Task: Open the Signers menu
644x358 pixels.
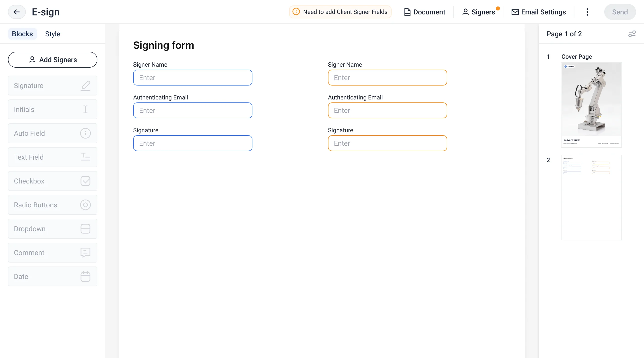Action: click(x=479, y=12)
